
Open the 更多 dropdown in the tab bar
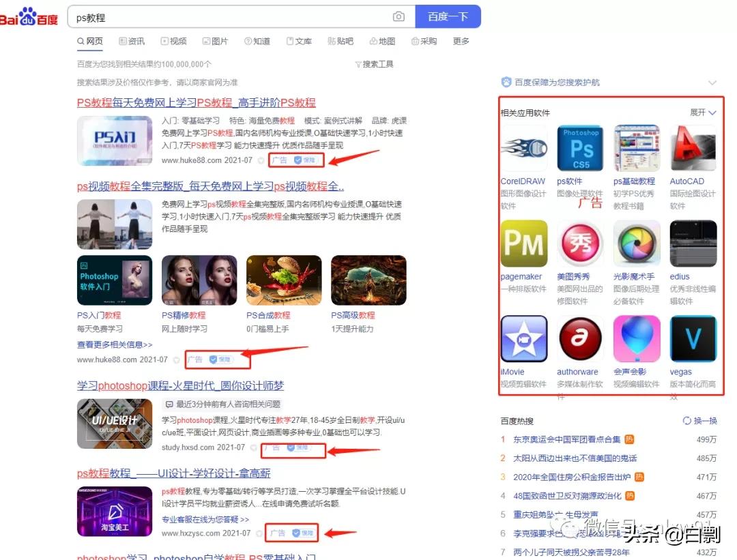click(461, 41)
